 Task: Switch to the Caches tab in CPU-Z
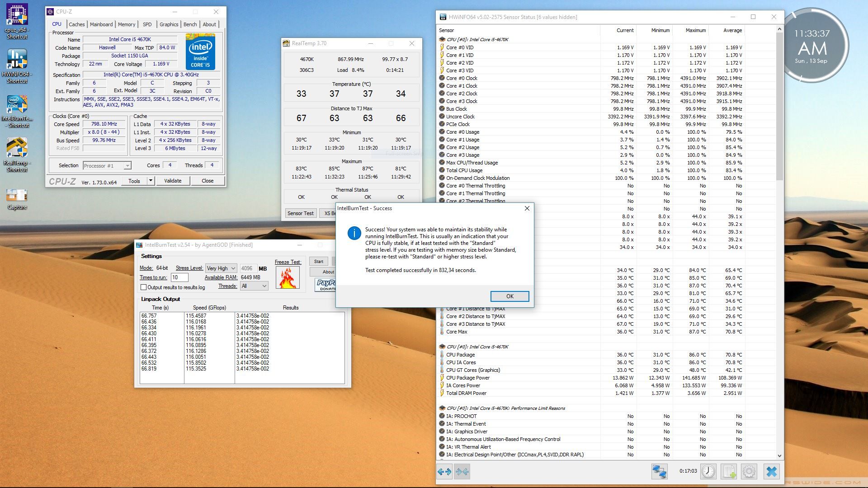coord(76,24)
